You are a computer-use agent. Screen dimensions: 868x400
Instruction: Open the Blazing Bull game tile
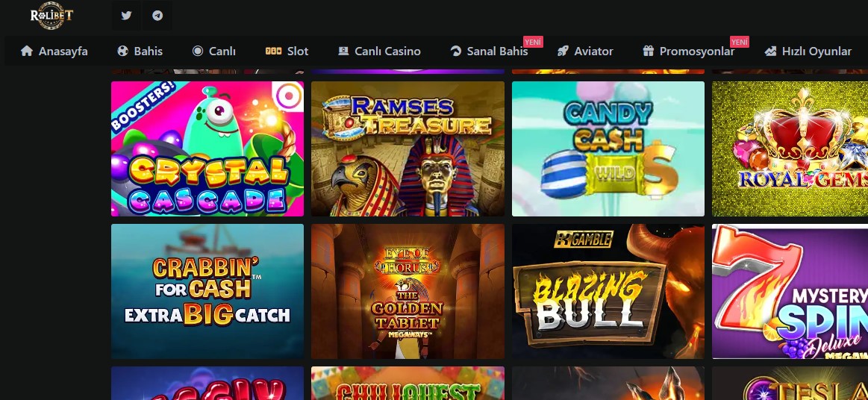(608, 292)
